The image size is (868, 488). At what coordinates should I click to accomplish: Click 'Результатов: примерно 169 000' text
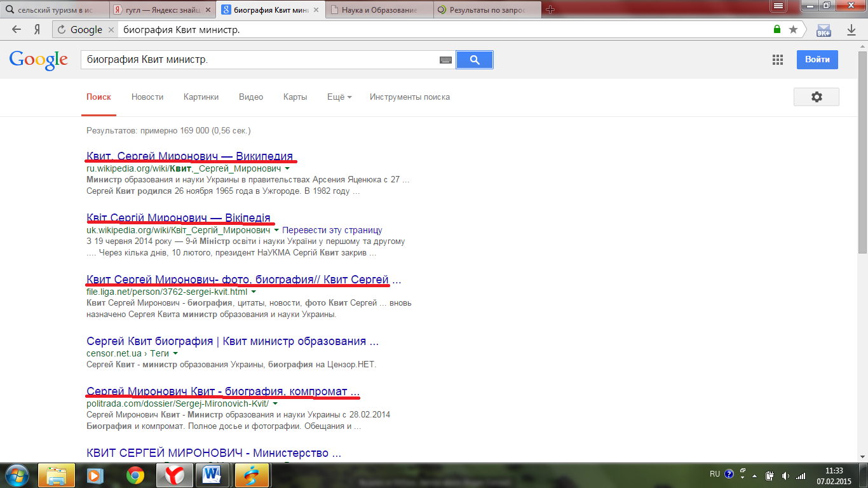(x=168, y=130)
